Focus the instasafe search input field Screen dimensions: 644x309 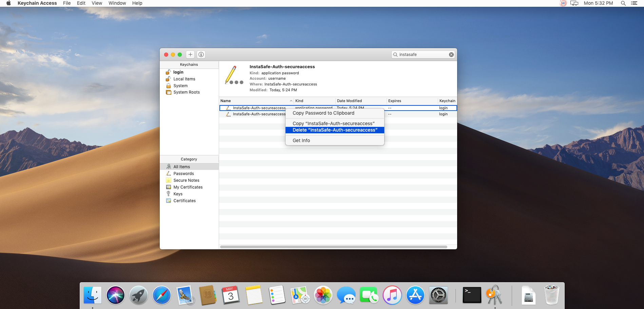(423, 55)
